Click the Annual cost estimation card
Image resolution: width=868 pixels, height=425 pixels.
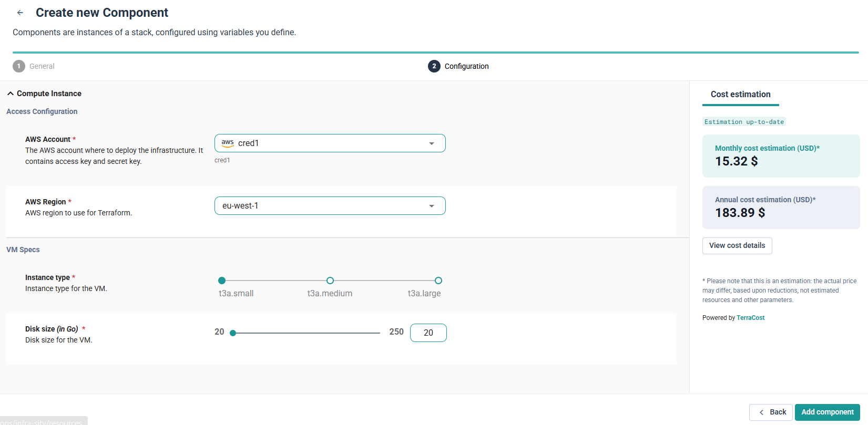(781, 208)
